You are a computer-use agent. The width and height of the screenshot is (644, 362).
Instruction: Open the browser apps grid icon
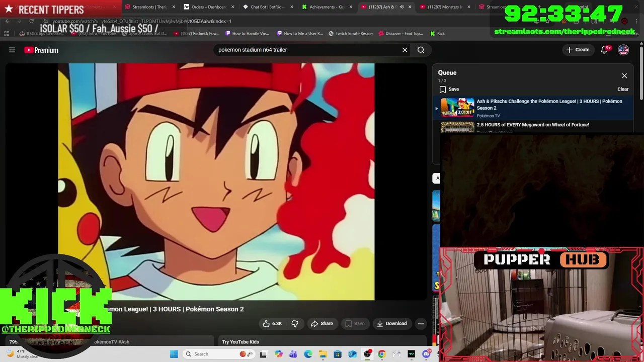[x=7, y=34]
